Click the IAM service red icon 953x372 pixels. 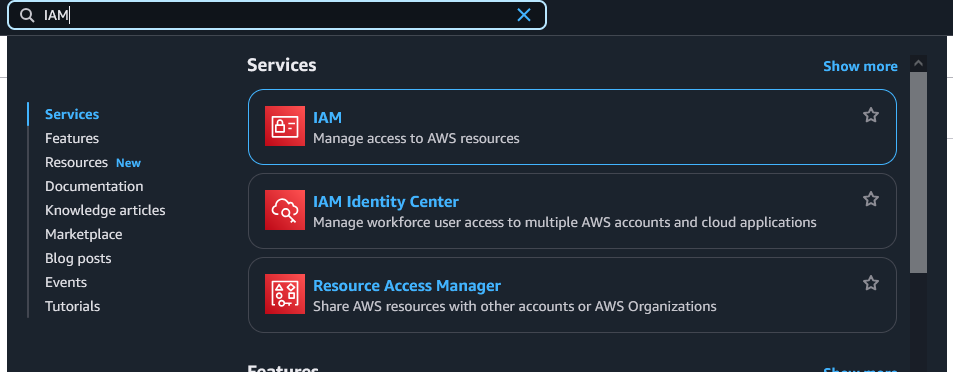pos(284,126)
